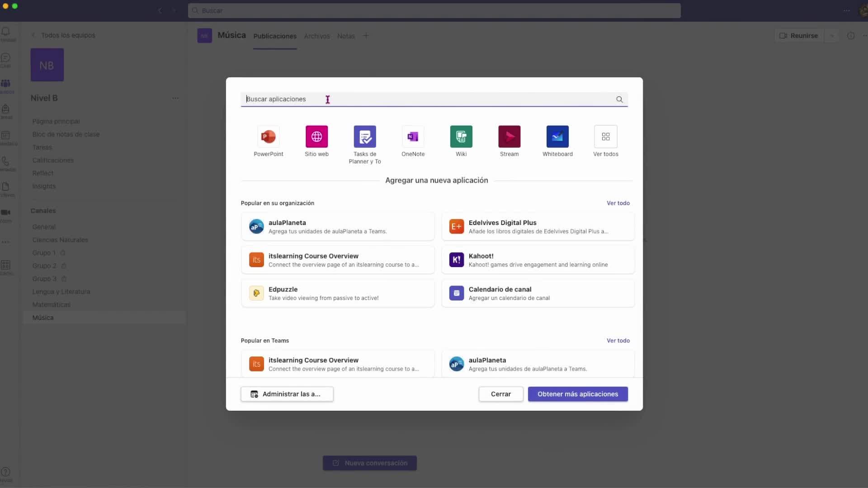Add the PowerPoint app tab
This screenshot has width=868, height=488.
click(x=268, y=137)
